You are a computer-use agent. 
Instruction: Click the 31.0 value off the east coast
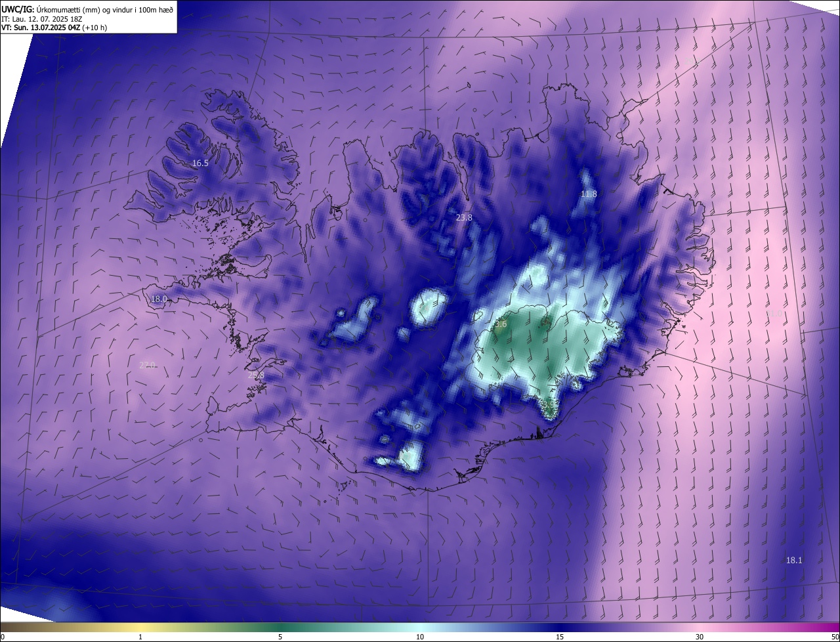point(774,314)
